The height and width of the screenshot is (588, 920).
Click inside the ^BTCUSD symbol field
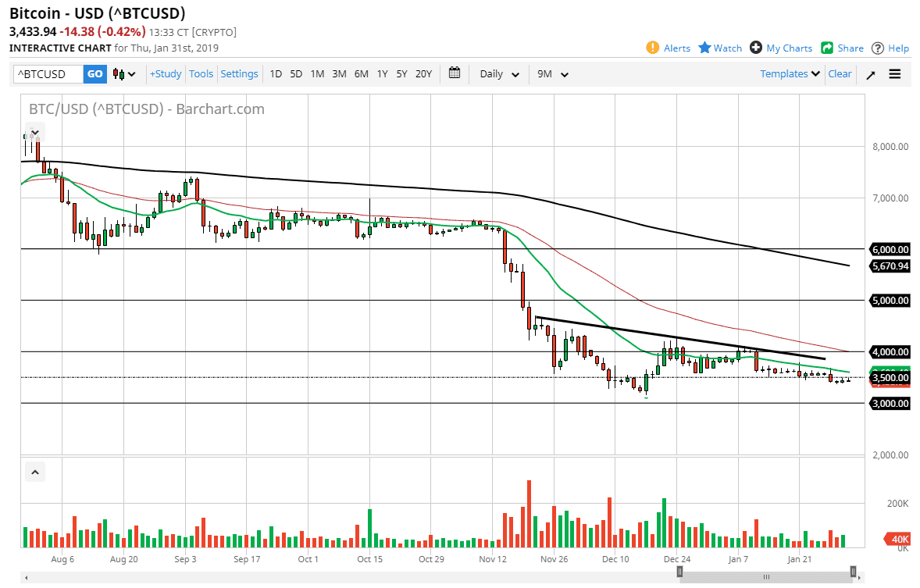coord(47,73)
